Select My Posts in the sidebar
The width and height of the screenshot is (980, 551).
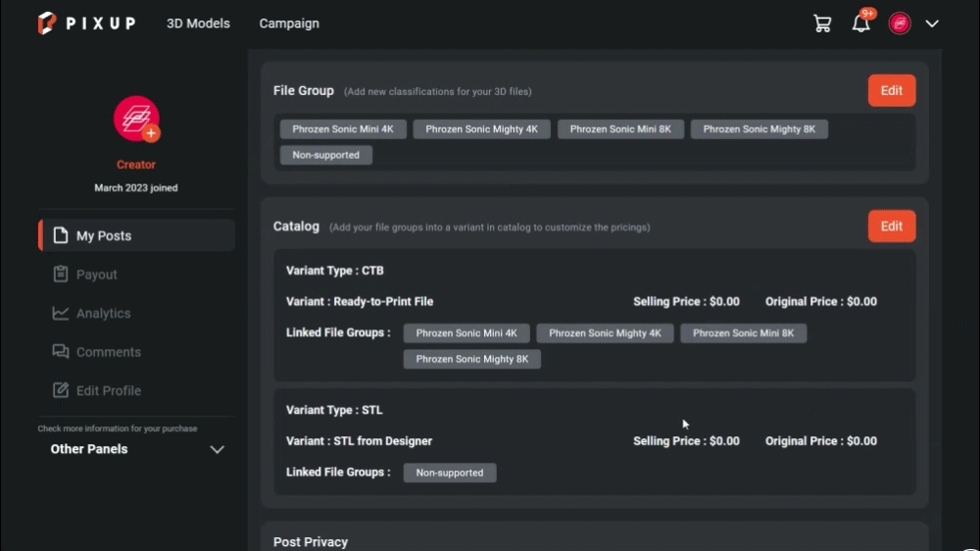136,235
